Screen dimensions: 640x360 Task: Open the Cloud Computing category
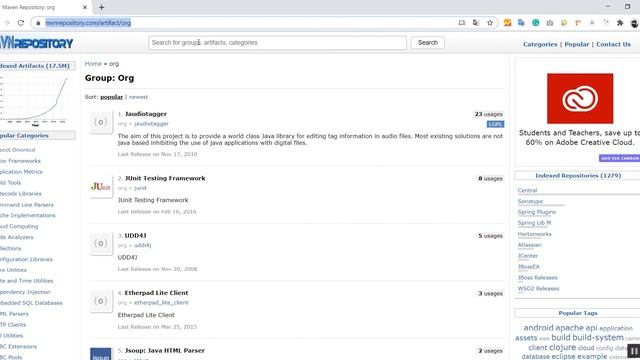(19, 226)
